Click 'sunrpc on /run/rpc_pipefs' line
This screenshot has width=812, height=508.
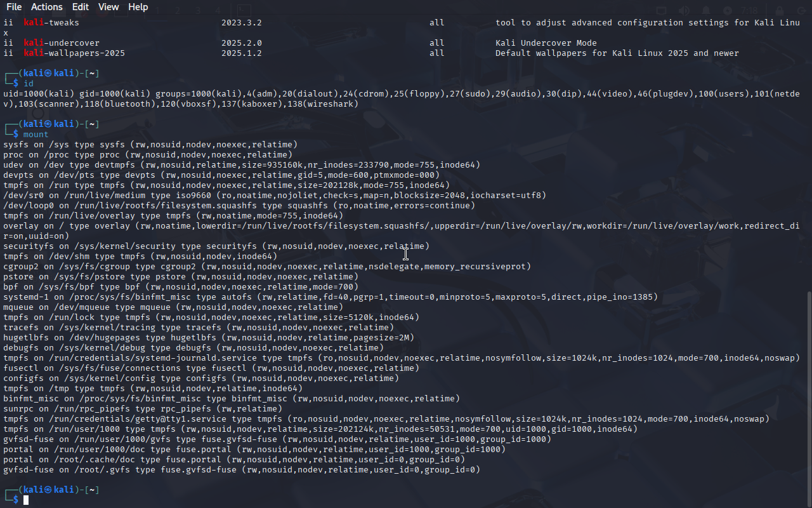tap(143, 408)
